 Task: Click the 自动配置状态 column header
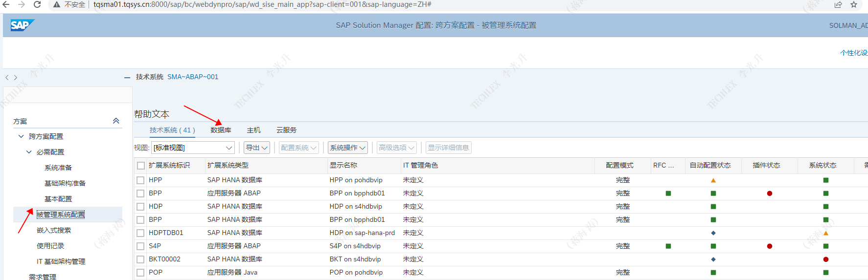710,165
